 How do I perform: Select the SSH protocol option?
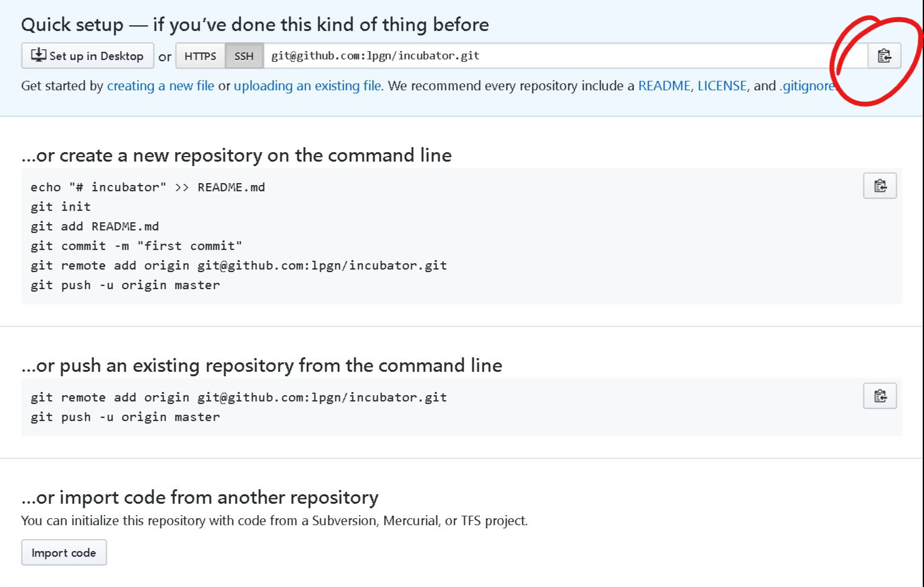(x=244, y=56)
